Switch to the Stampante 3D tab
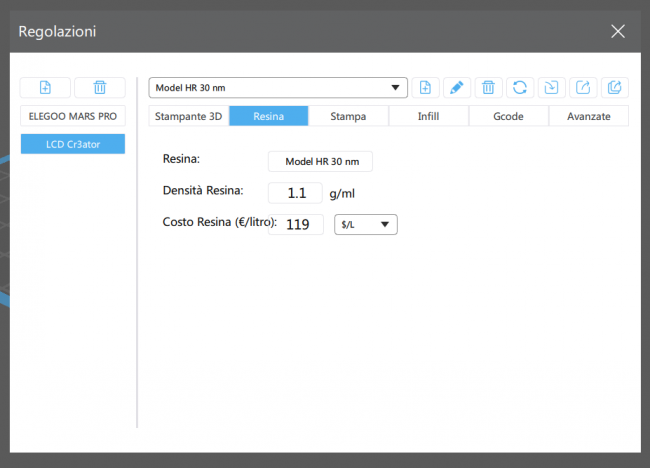Viewport: 650px width, 468px height. tap(189, 116)
